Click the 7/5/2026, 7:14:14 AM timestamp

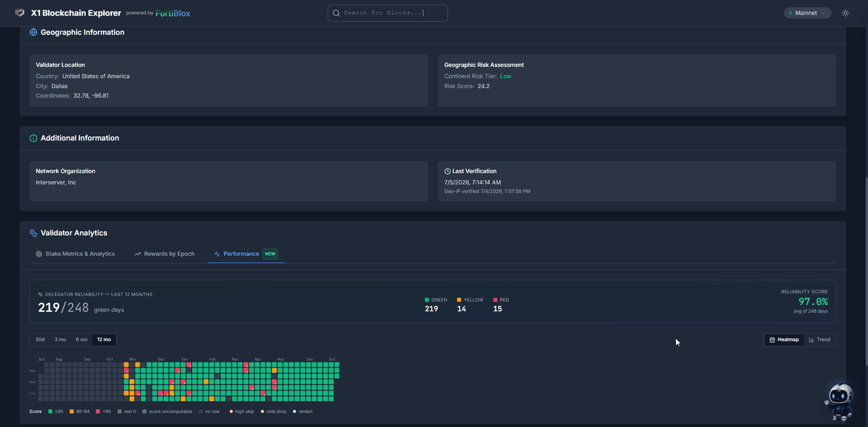[473, 183]
